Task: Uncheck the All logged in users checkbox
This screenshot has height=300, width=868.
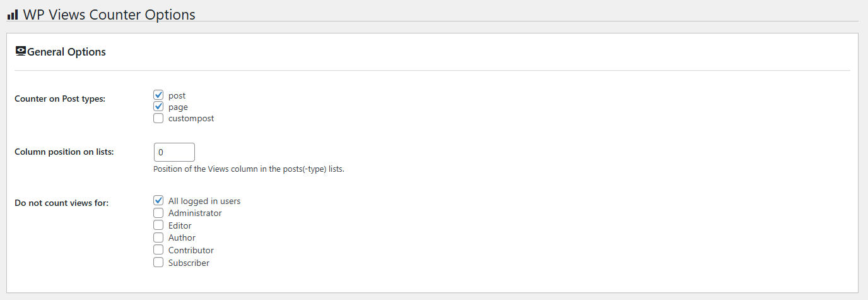Action: 158,201
